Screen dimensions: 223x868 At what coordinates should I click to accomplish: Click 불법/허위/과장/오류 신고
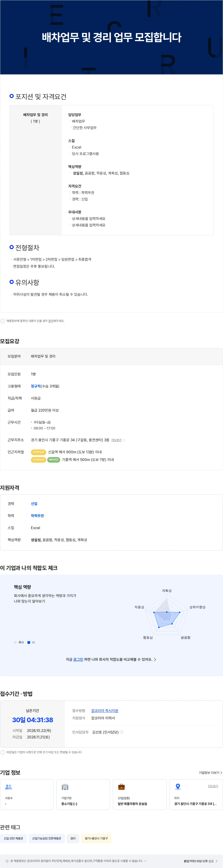click(x=200, y=861)
